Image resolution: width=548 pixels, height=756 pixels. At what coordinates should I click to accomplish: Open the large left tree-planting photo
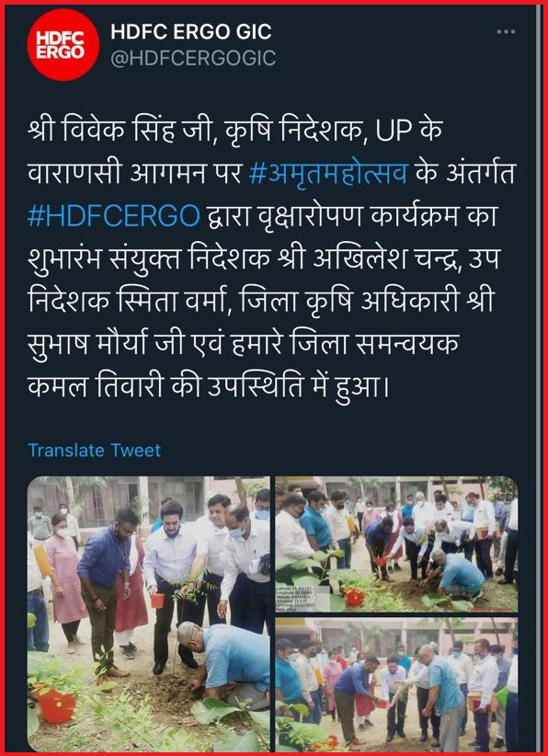pos(149,613)
